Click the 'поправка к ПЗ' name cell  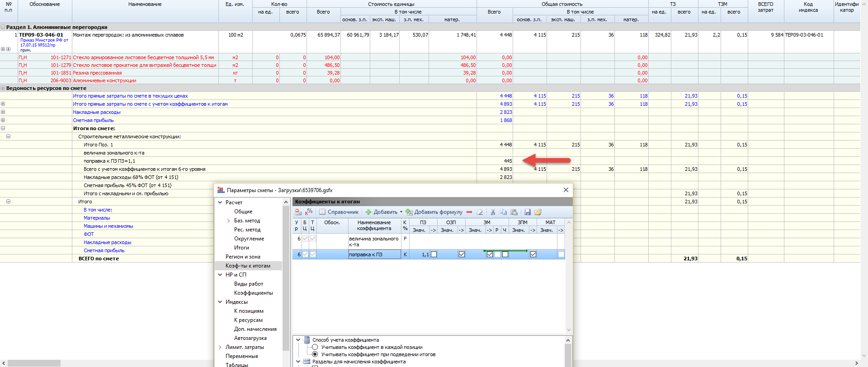(374, 254)
